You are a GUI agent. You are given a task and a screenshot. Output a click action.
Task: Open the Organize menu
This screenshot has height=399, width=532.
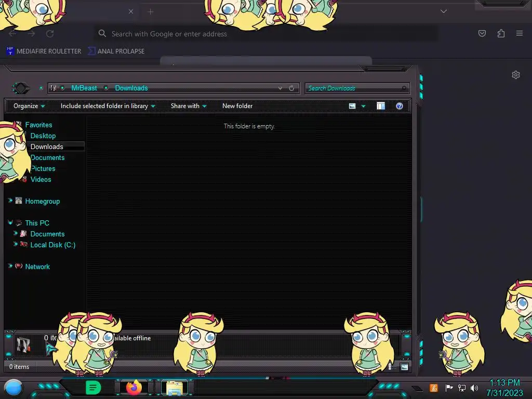29,106
